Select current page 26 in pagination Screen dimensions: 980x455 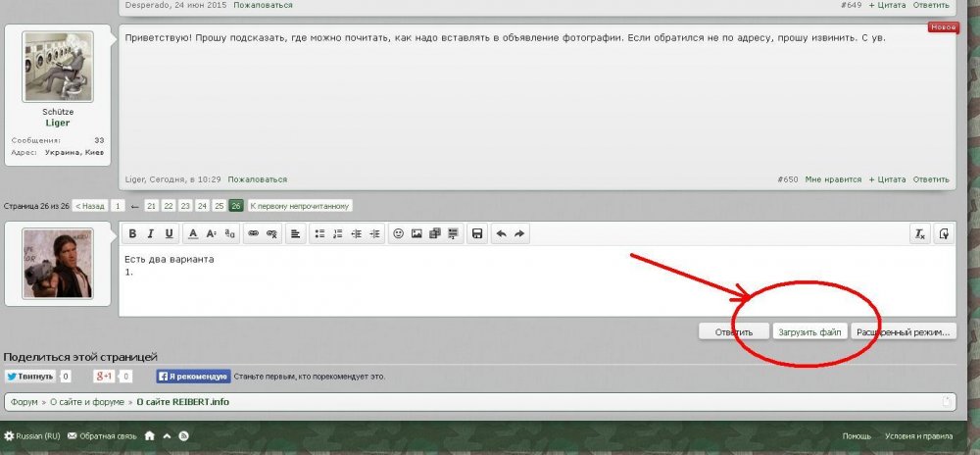[x=235, y=206]
